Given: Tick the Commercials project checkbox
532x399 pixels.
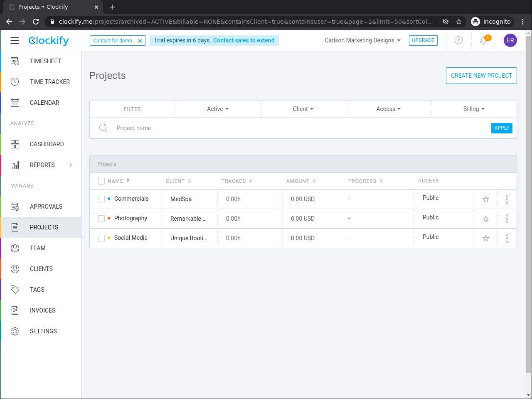Looking at the screenshot, I should pyautogui.click(x=101, y=199).
